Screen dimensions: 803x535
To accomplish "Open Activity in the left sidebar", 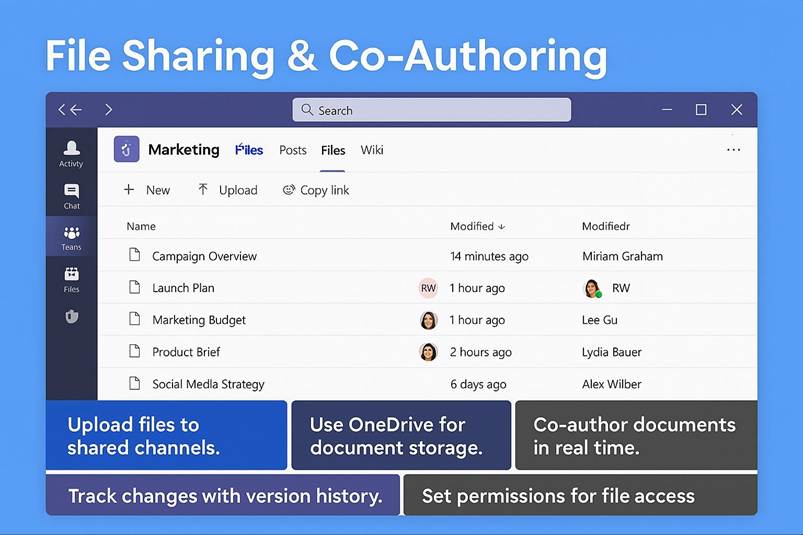I will point(71,153).
